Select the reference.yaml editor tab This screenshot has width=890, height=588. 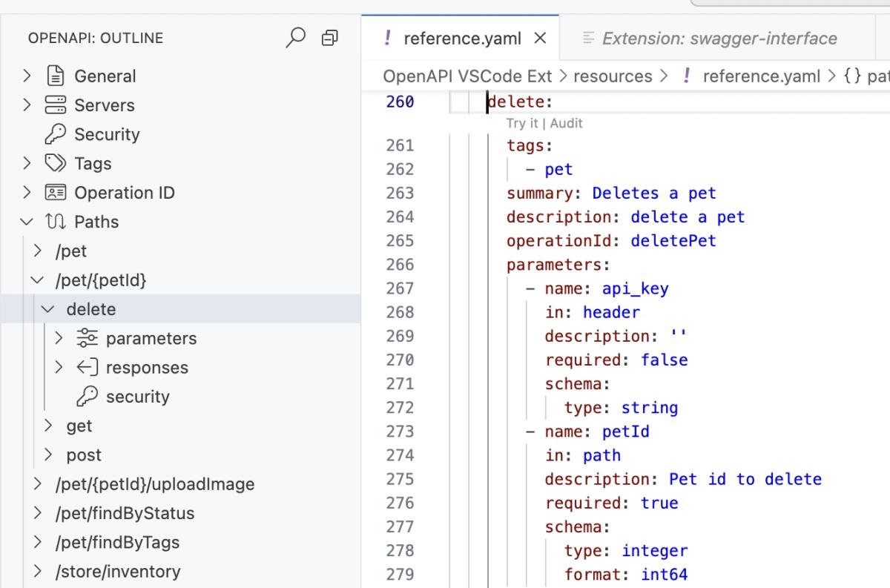click(461, 39)
